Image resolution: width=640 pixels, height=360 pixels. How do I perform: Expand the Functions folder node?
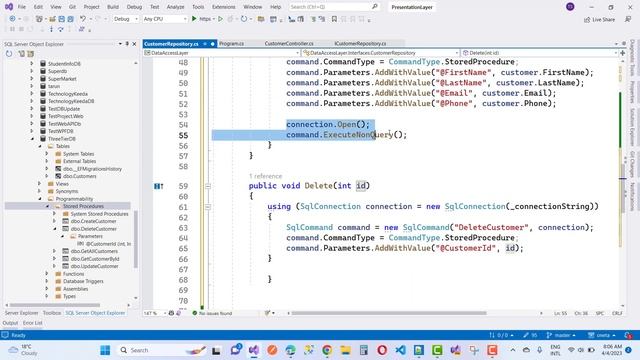(47, 274)
